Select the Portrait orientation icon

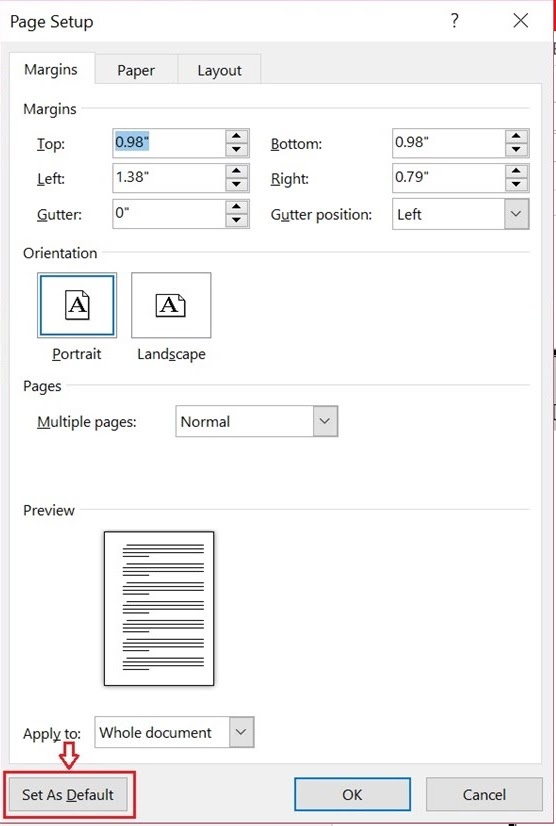point(77,305)
